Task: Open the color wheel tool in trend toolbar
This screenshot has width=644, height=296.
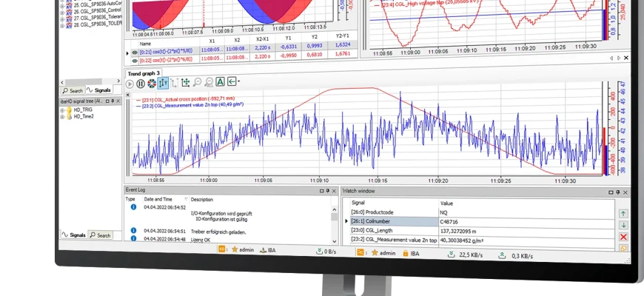Action: pos(152,84)
